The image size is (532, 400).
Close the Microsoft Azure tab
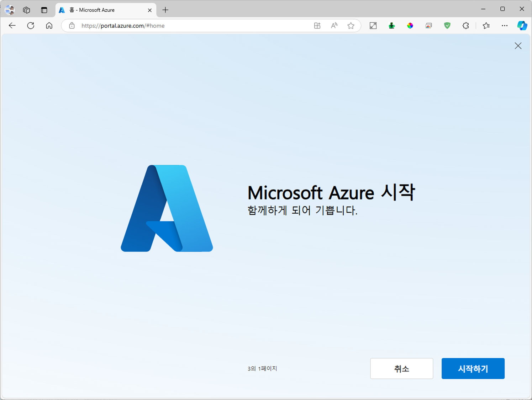tap(150, 10)
